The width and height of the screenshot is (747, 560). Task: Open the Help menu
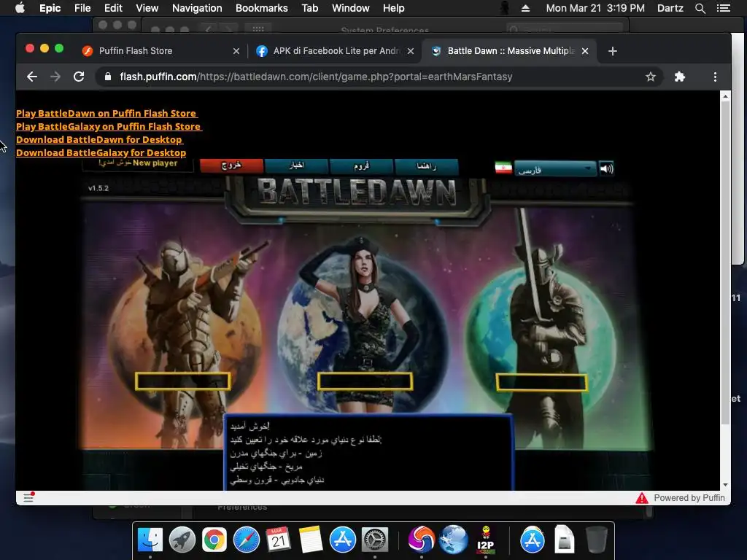pos(393,8)
